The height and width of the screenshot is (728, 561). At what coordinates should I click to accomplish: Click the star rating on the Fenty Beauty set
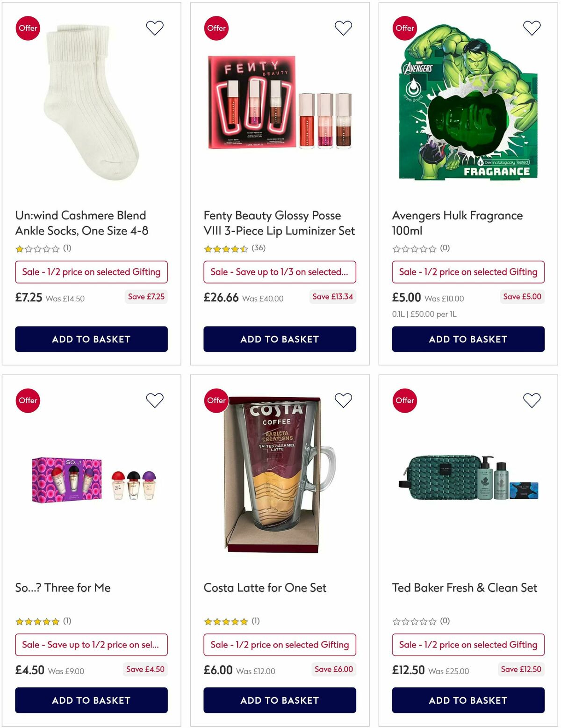[224, 249]
